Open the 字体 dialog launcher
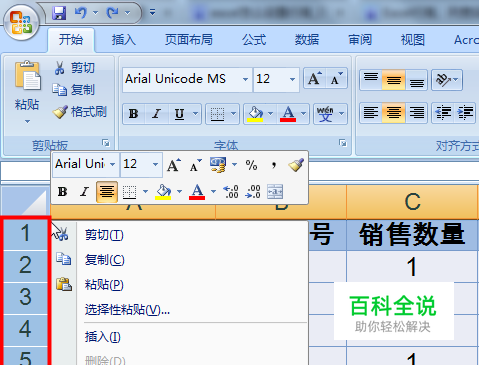The height and width of the screenshot is (365, 479). pyautogui.click(x=343, y=143)
